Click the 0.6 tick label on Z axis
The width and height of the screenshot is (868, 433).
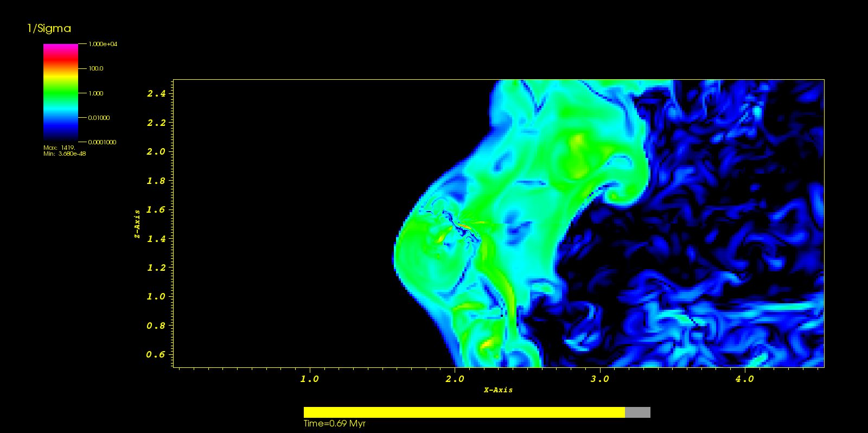(x=156, y=355)
